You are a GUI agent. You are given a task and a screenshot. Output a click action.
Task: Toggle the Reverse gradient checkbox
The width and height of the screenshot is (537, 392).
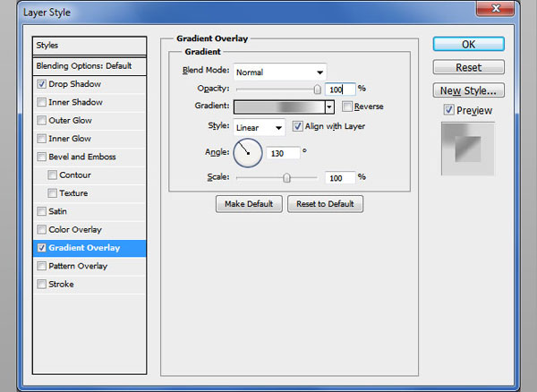coord(347,107)
